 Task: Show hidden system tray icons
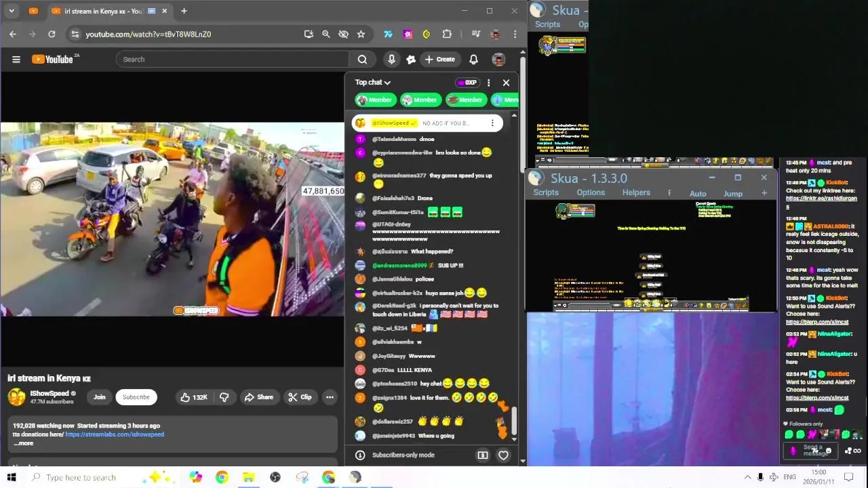(747, 477)
